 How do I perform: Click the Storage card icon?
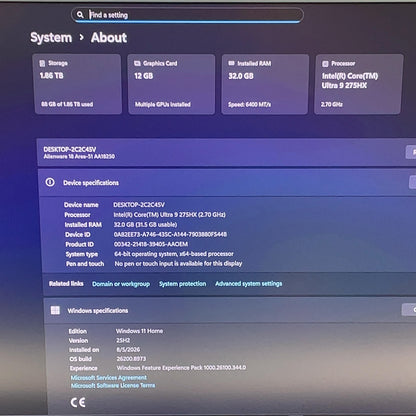coord(42,63)
